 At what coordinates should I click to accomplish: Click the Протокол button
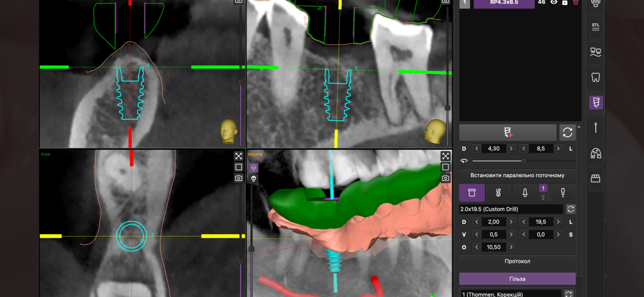517,261
